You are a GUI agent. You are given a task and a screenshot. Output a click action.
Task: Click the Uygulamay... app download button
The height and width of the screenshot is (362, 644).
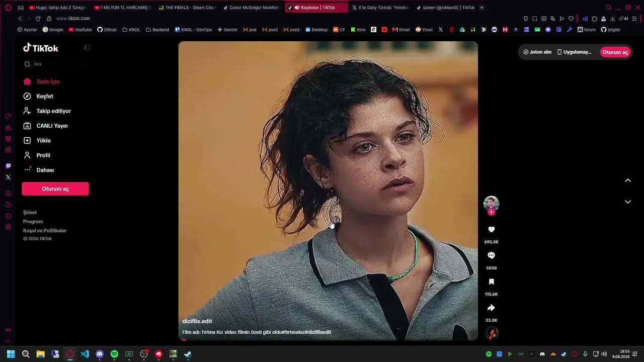[x=575, y=52]
